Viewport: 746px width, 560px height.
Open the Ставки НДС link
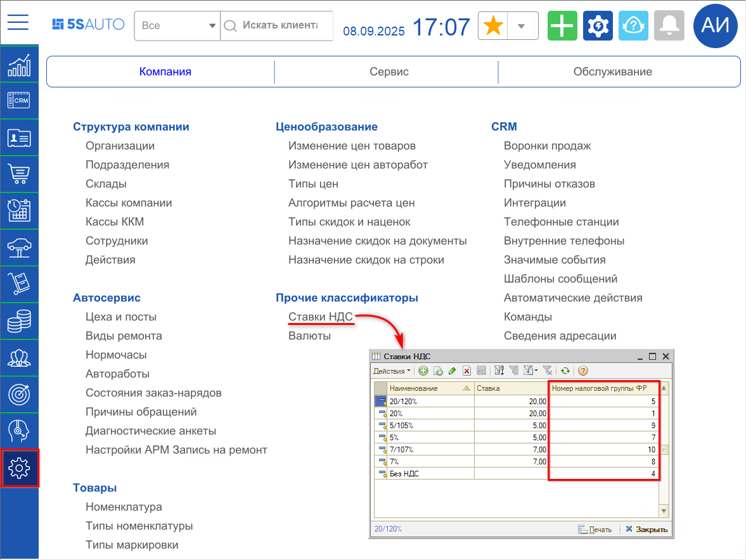click(x=320, y=317)
